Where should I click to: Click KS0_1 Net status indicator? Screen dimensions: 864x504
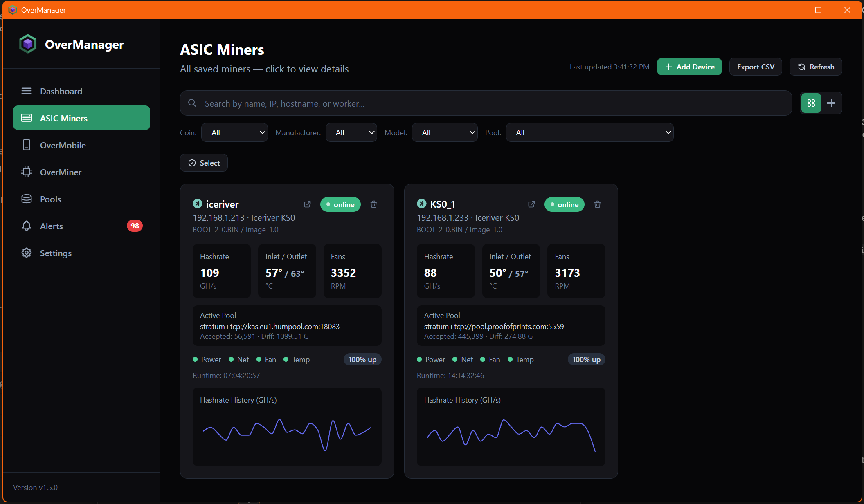(x=463, y=359)
